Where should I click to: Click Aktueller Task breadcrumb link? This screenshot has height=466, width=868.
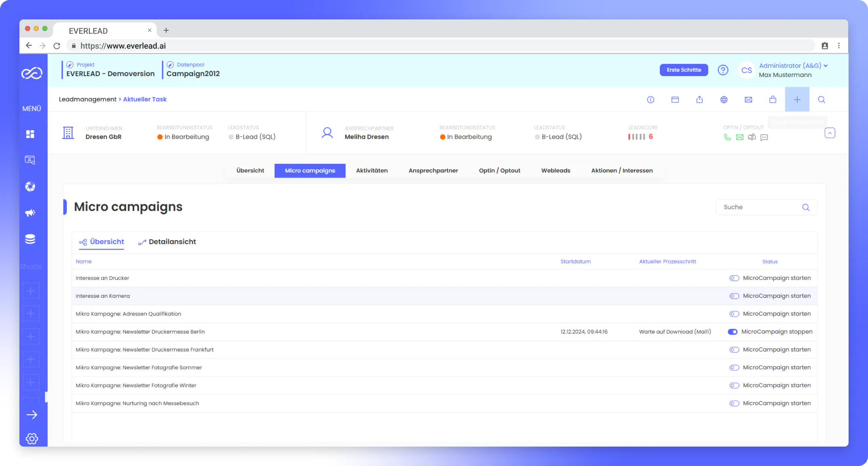click(x=145, y=99)
